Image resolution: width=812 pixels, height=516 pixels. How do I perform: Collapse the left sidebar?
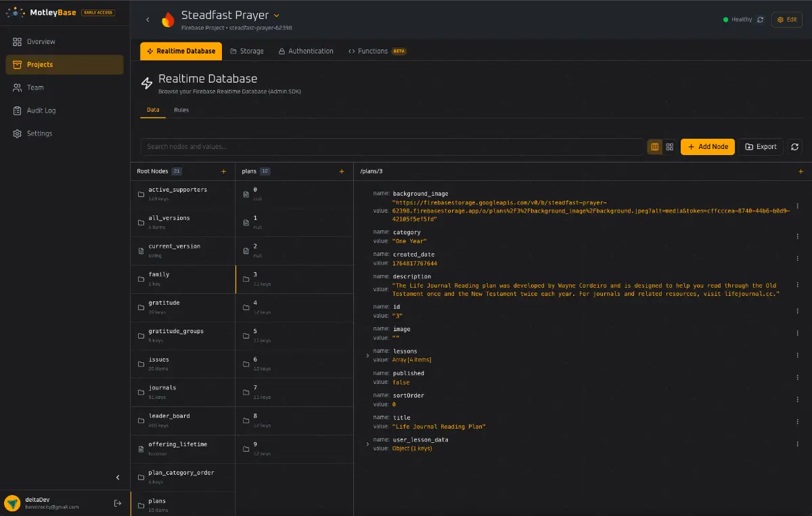click(x=118, y=477)
